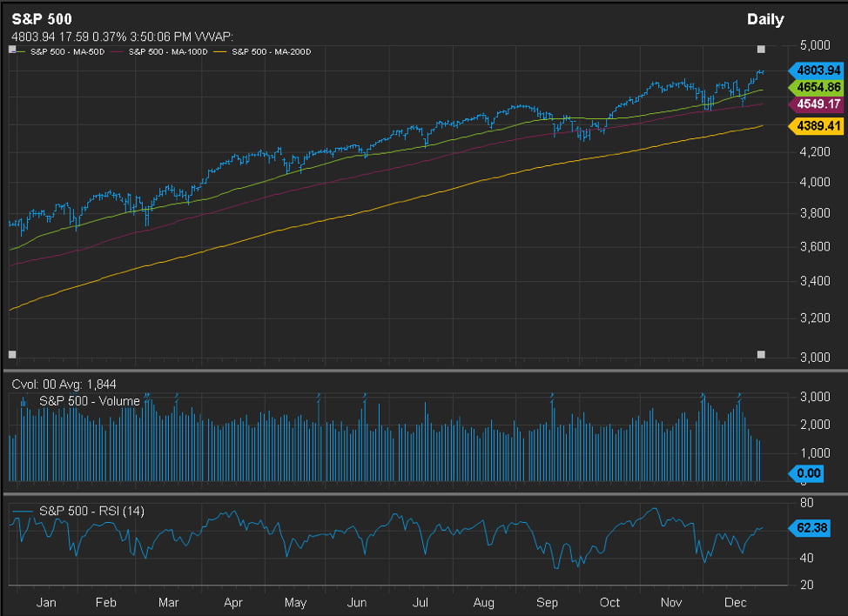Click the 80 RSI axis label
Screen dimensions: 848x616
tap(806, 503)
